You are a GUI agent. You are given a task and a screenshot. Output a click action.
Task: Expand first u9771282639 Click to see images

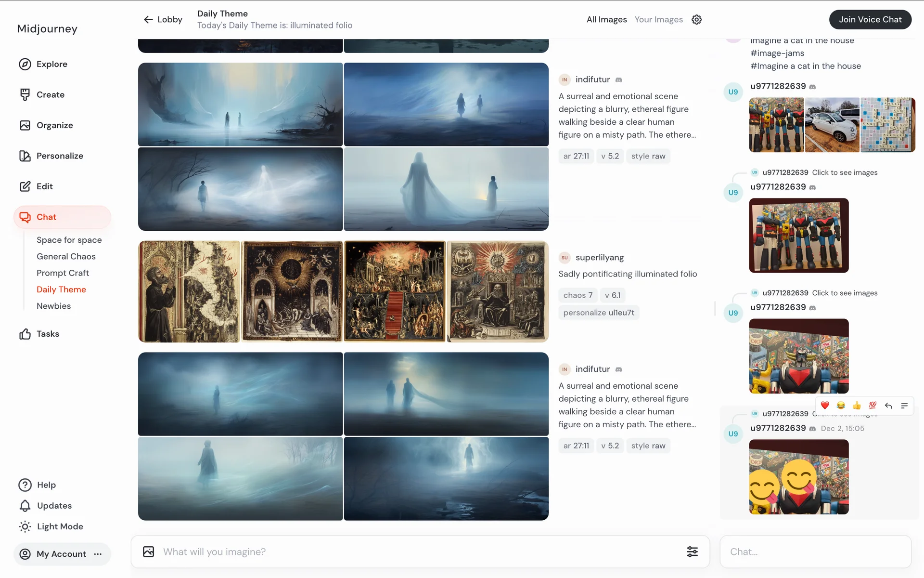click(x=844, y=172)
